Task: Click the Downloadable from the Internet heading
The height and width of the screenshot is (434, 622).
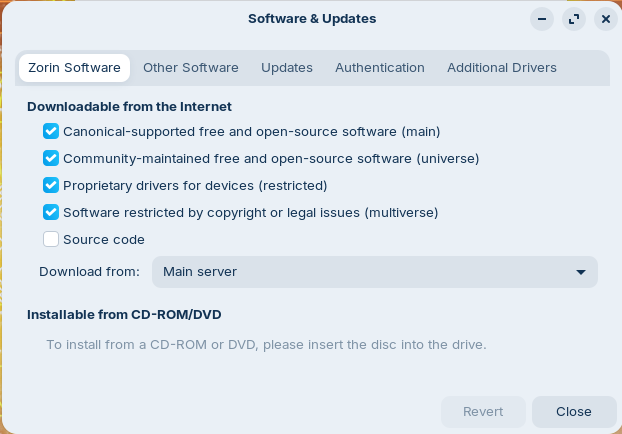Action: click(x=129, y=106)
